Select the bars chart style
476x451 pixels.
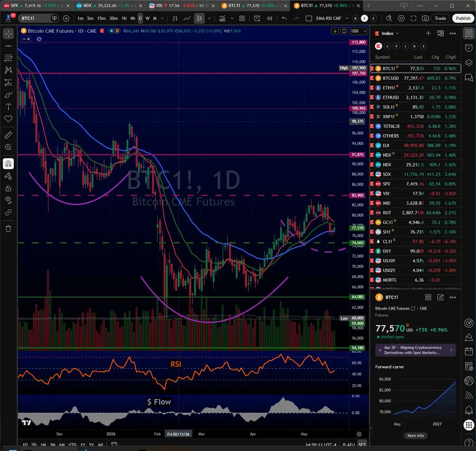pos(175,18)
